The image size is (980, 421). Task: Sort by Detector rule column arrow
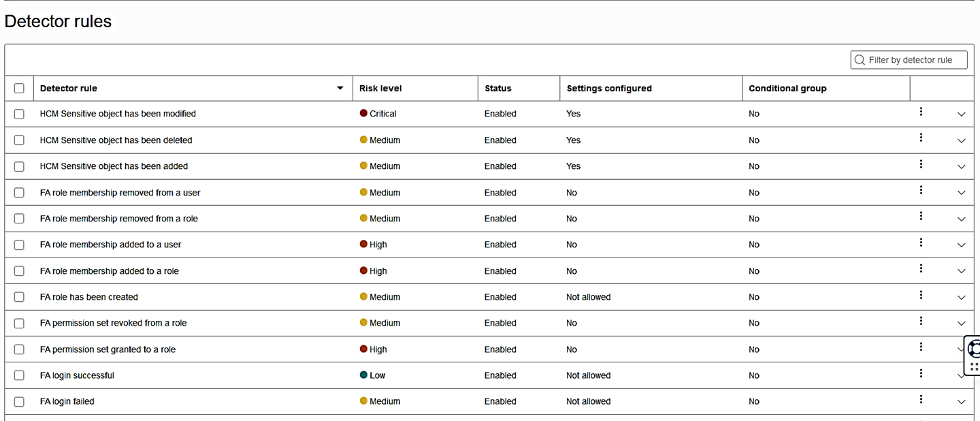tap(340, 89)
